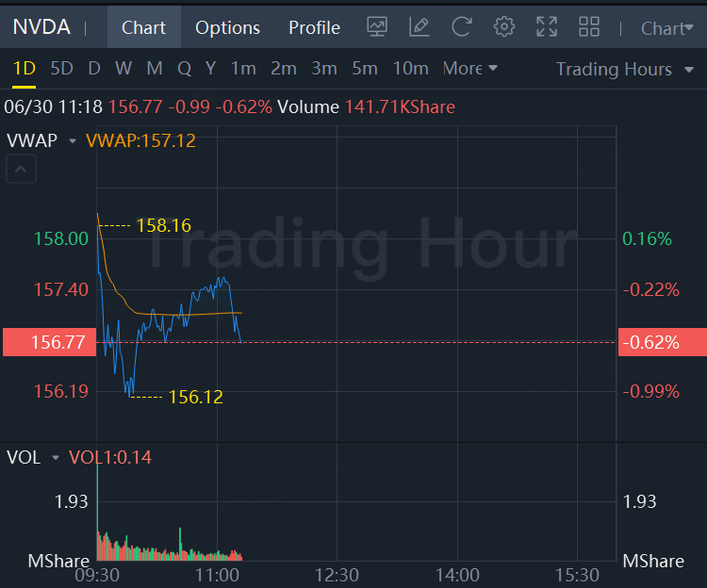
Task: Expand the Chart mode dropdown at top right
Action: pyautogui.click(x=666, y=28)
